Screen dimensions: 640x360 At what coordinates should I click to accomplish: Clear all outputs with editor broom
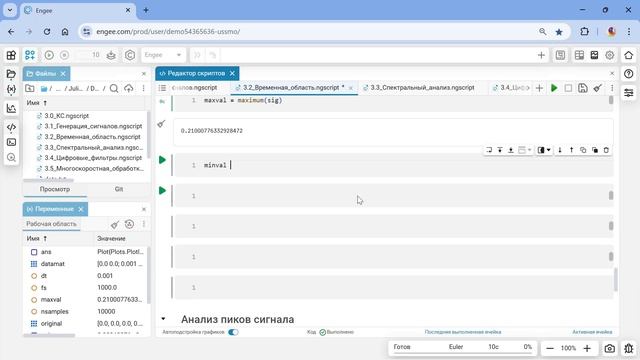coord(598,88)
